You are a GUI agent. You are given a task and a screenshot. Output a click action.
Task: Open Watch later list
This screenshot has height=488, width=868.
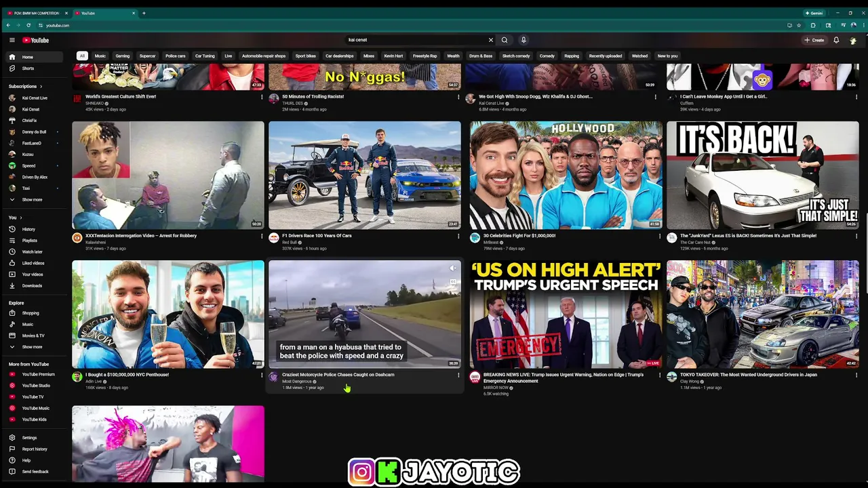click(32, 251)
